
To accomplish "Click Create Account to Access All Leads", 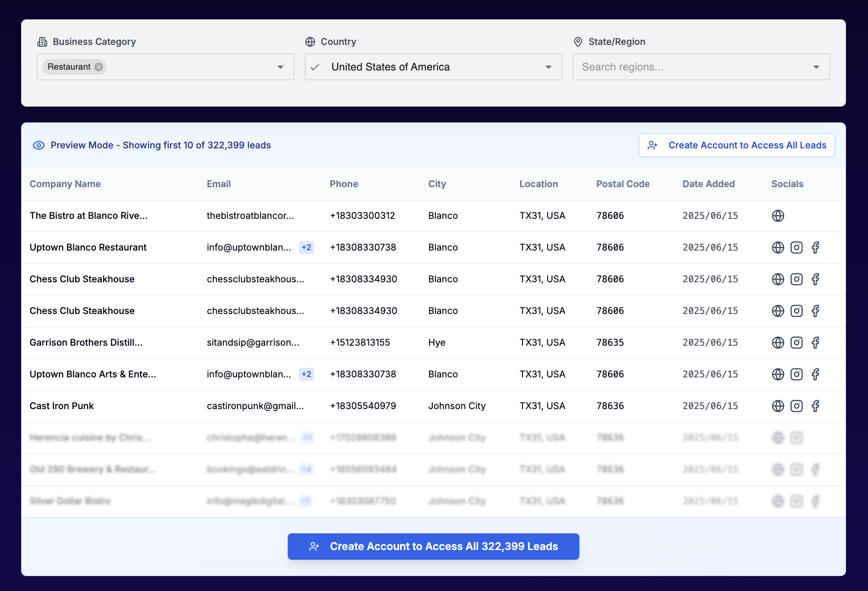I will (x=737, y=145).
